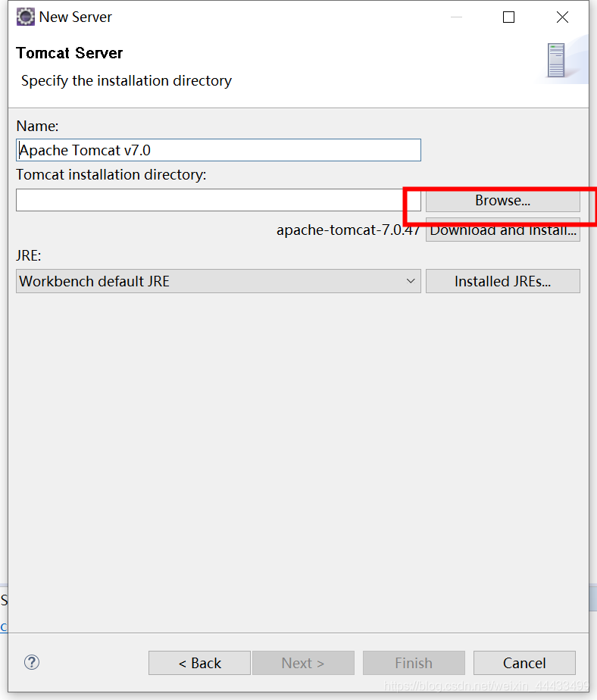This screenshot has height=700, width=597.
Task: Minimize the New Server dialog
Action: click(x=456, y=17)
